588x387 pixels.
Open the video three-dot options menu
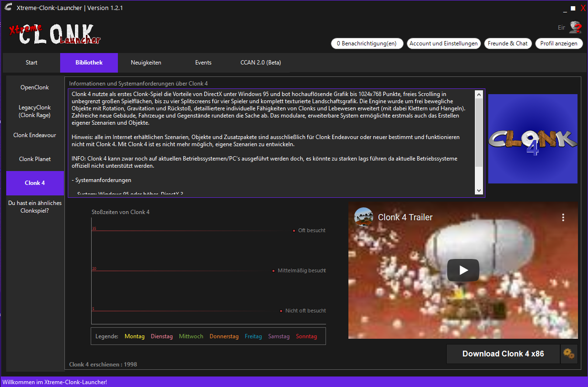563,217
